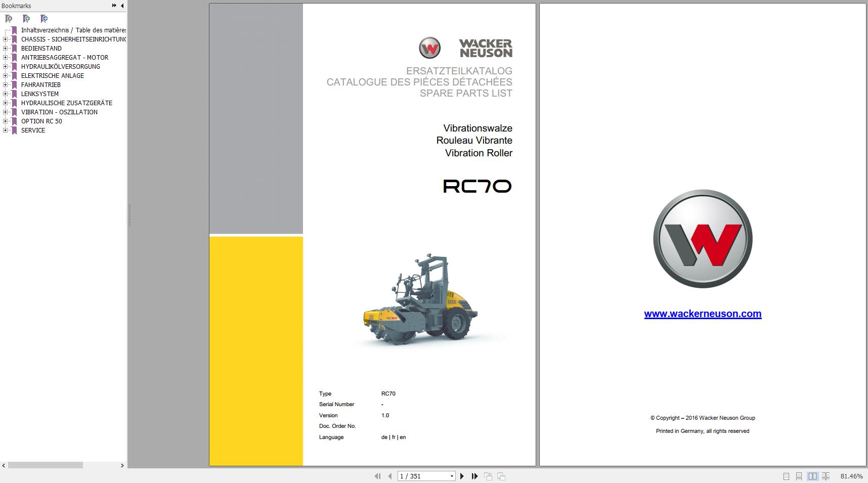Select the BEDIENSTAND bookmark label
The width and height of the screenshot is (868, 483).
pos(41,48)
